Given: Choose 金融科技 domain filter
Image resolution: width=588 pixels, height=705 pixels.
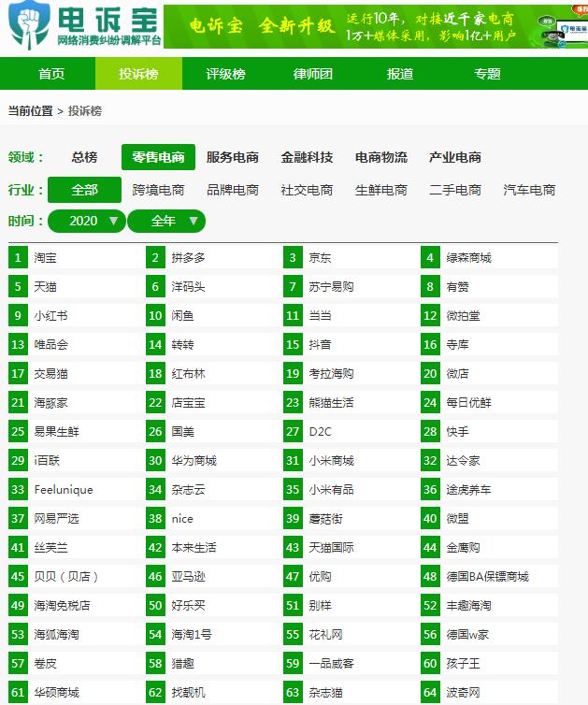Looking at the screenshot, I should coord(307,157).
